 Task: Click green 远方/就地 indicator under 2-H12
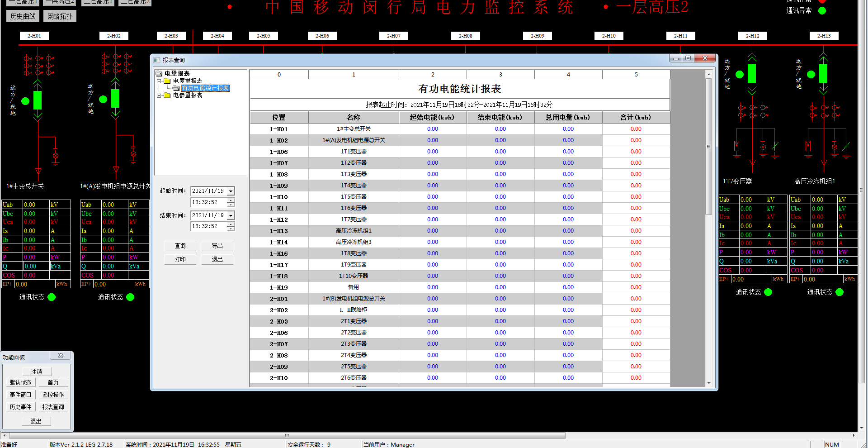coord(740,74)
